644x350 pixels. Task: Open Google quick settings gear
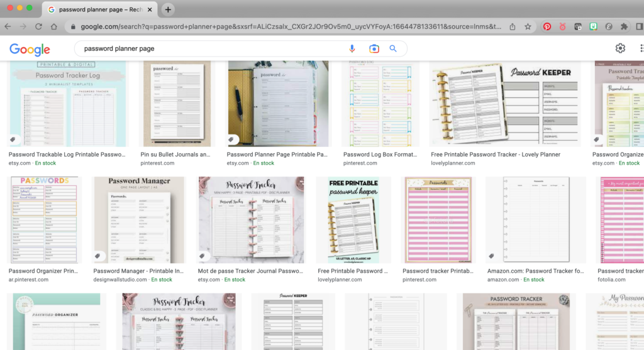pos(620,48)
